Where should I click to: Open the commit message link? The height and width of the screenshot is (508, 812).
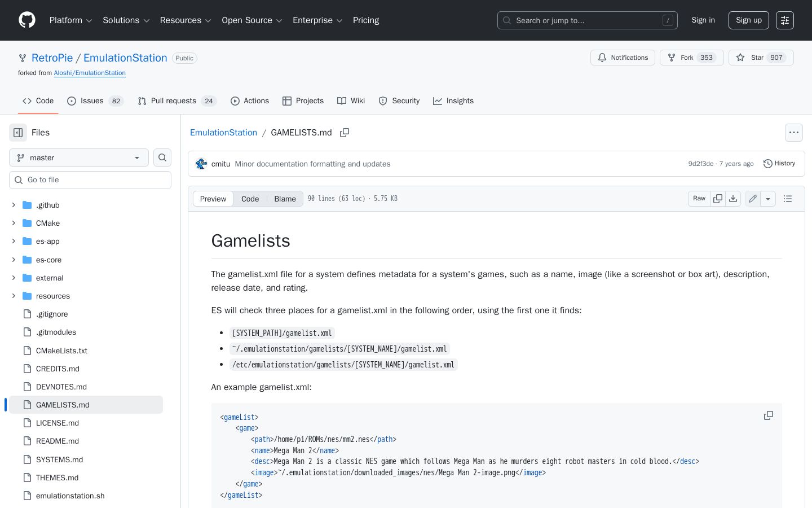312,164
